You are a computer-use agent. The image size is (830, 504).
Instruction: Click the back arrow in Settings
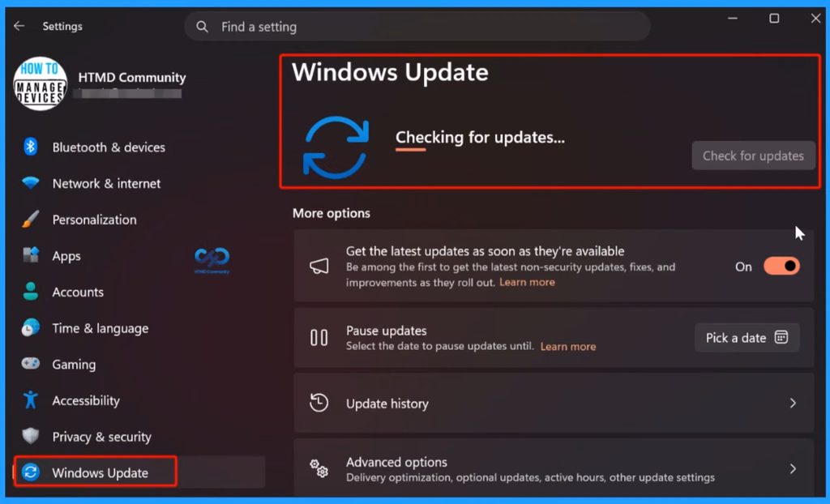click(19, 26)
